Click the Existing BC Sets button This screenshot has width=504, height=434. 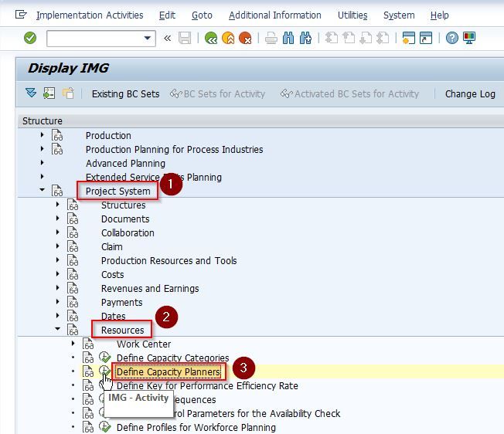[x=126, y=93]
